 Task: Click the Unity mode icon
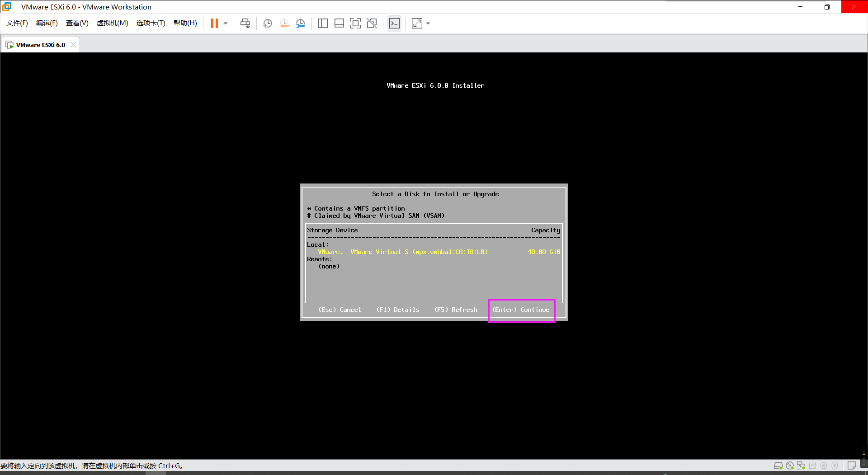(372, 24)
